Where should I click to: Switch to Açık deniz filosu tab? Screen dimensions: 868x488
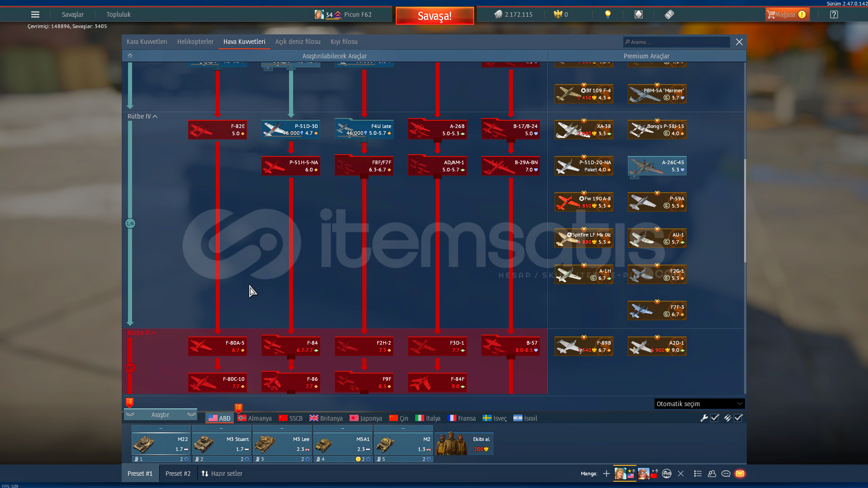point(298,42)
